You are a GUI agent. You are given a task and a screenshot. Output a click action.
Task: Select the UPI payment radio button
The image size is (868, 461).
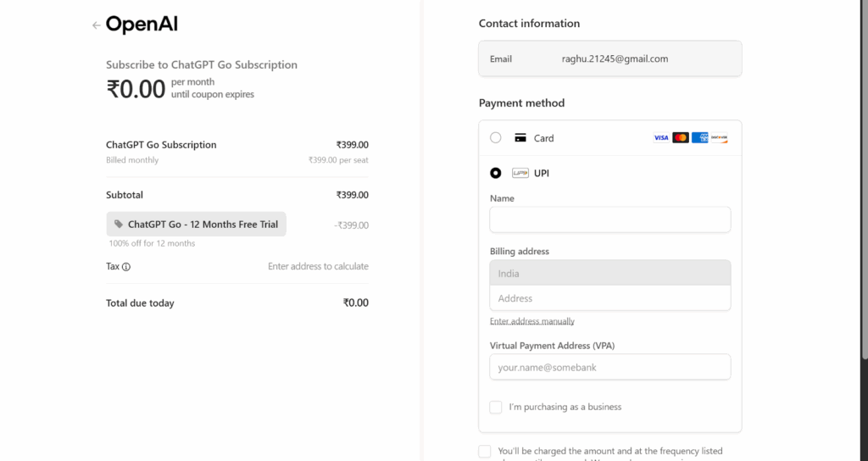coord(495,173)
